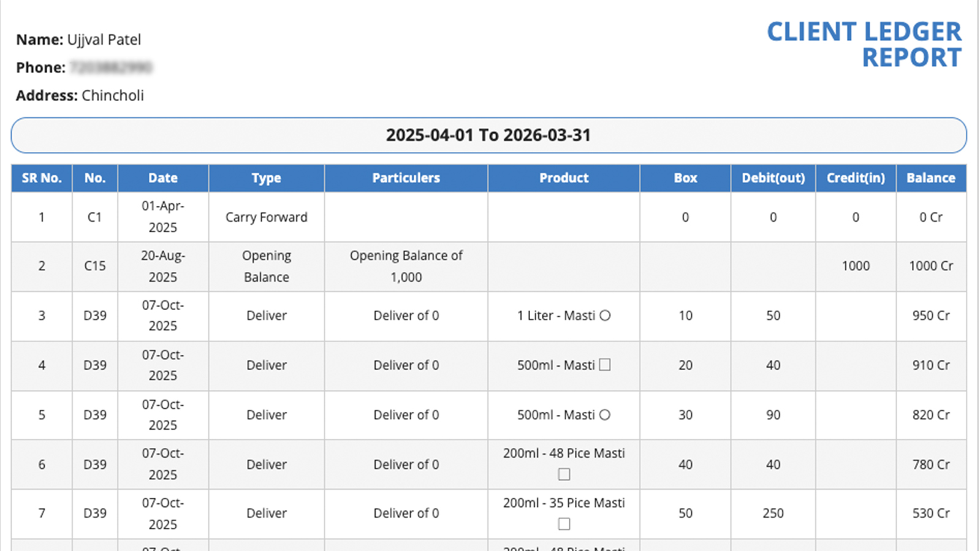This screenshot has width=980, height=551.
Task: Click the date range bar 2025-04-01 To 2026-03-31
Action: [x=488, y=135]
